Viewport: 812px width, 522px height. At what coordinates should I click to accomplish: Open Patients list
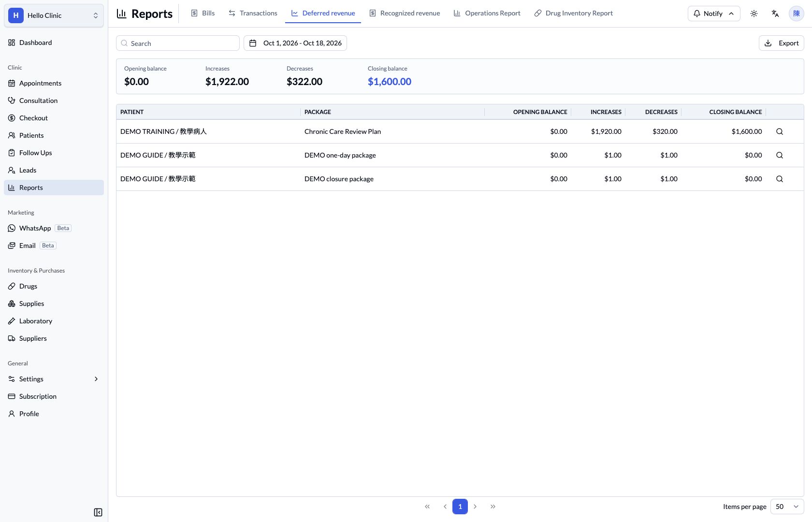[54, 135]
